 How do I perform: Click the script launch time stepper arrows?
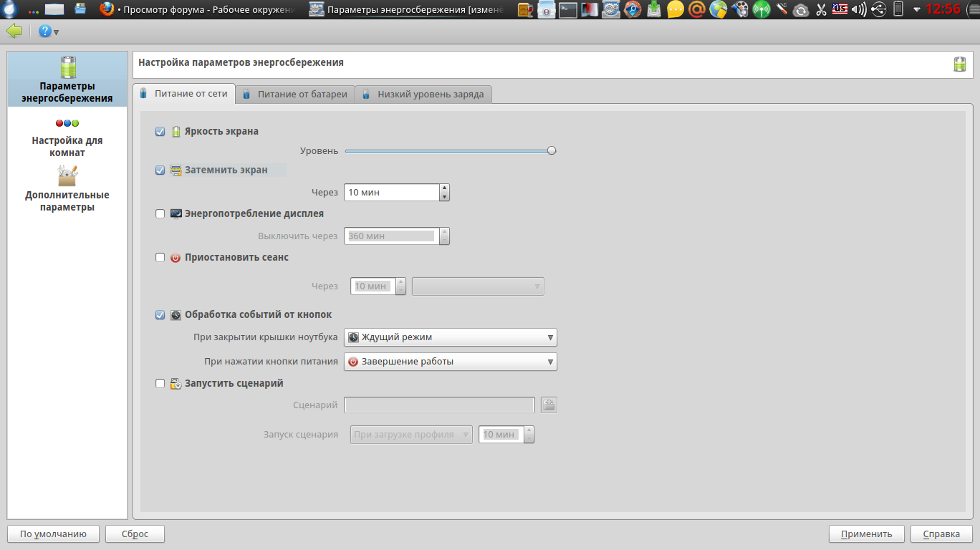click(x=529, y=435)
